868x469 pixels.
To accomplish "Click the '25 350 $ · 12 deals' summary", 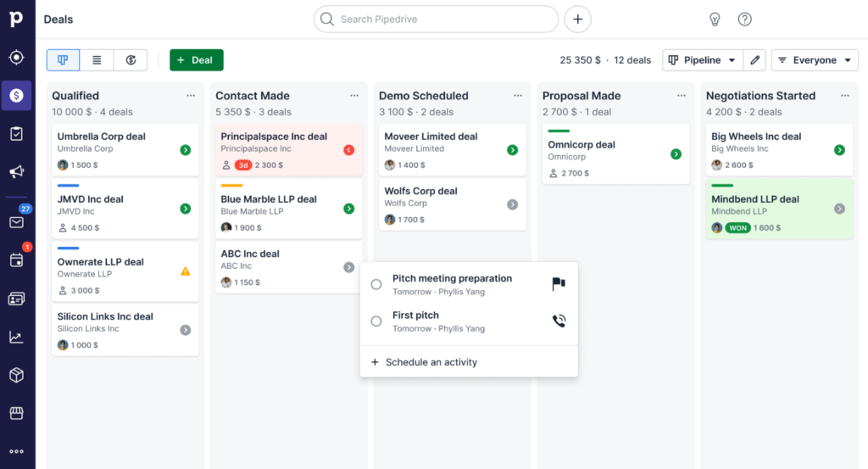I will click(x=605, y=60).
